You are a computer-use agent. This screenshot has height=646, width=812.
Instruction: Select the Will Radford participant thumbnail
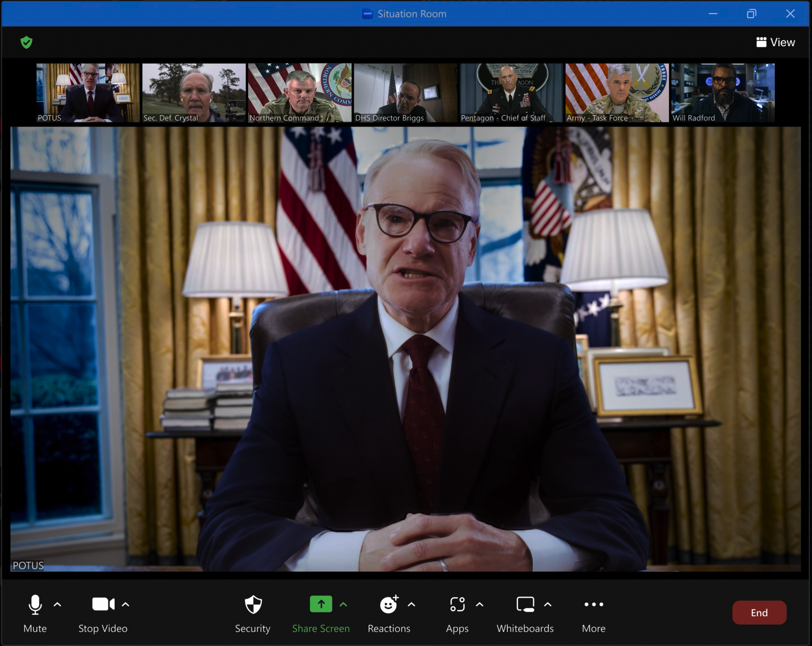(723, 93)
